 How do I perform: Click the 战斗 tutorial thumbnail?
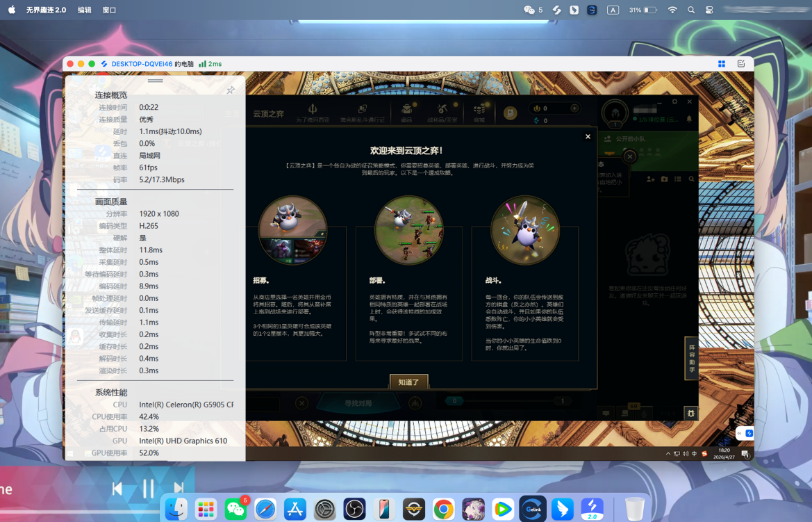point(525,229)
